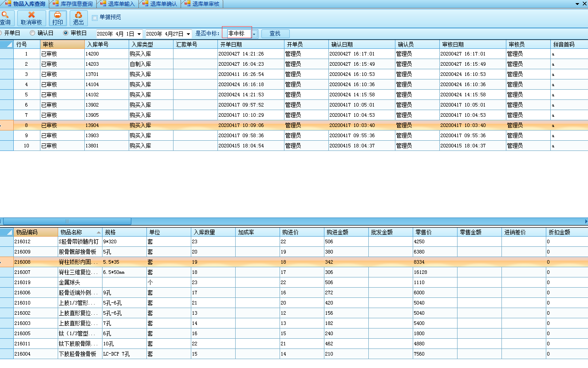The height and width of the screenshot is (368, 588).
Task: Click the 开单日期 cell 20200411 16:26:54
Action: pos(251,74)
